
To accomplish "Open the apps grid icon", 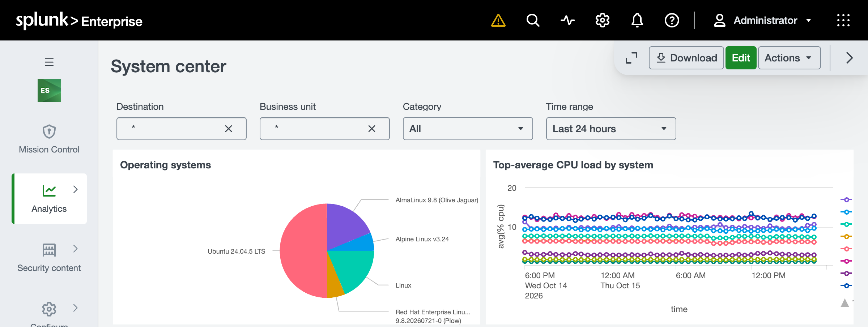I will [843, 20].
